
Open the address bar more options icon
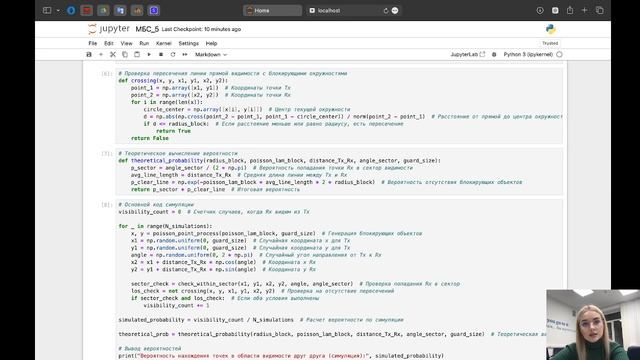395,11
